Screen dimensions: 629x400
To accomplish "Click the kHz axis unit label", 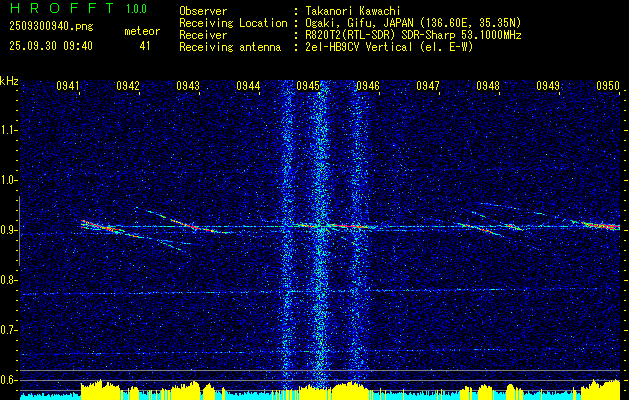I will (x=9, y=80).
